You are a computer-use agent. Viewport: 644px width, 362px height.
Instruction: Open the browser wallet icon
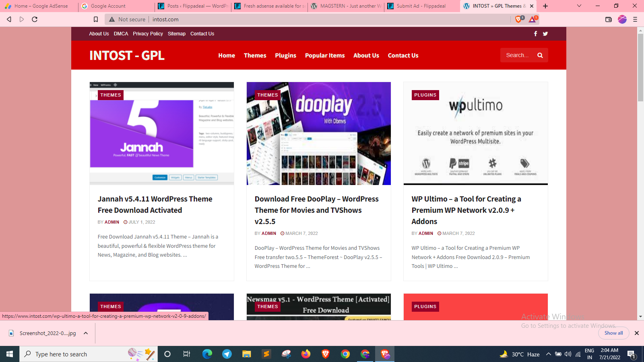(609, 19)
